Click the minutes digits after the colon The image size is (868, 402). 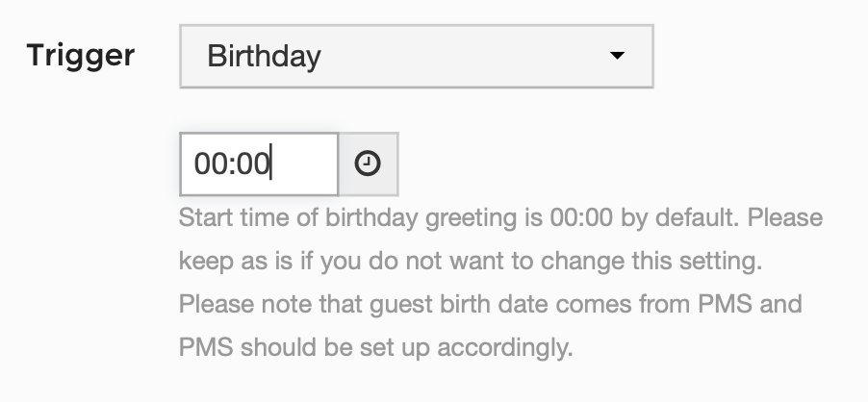[x=252, y=164]
